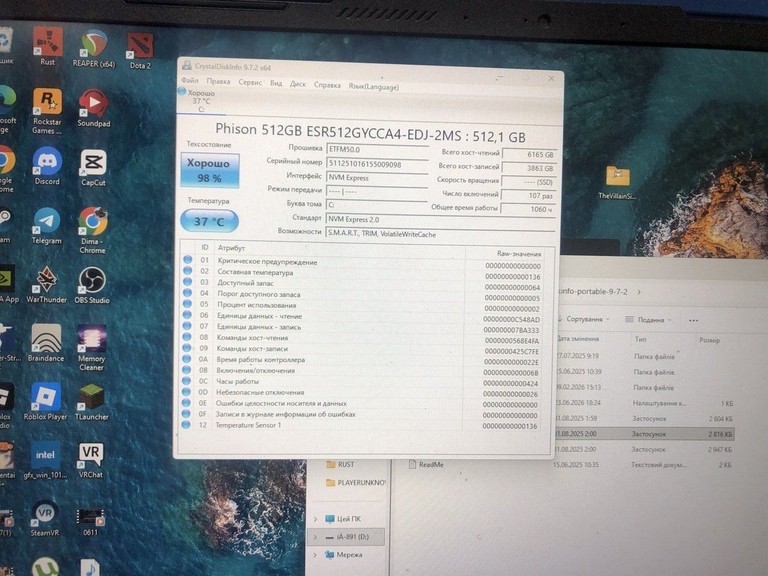Click the Стандарт field NVM Express 2.0
The image size is (768, 576).
(x=440, y=219)
